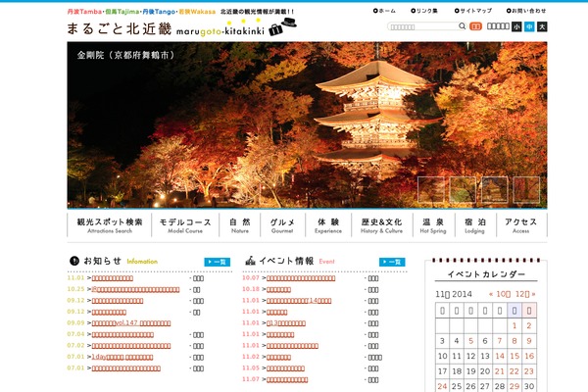Image resolution: width=588 pixels, height=392 pixels.
Task: Select calendar date 23
Action: pyautogui.click(x=529, y=371)
